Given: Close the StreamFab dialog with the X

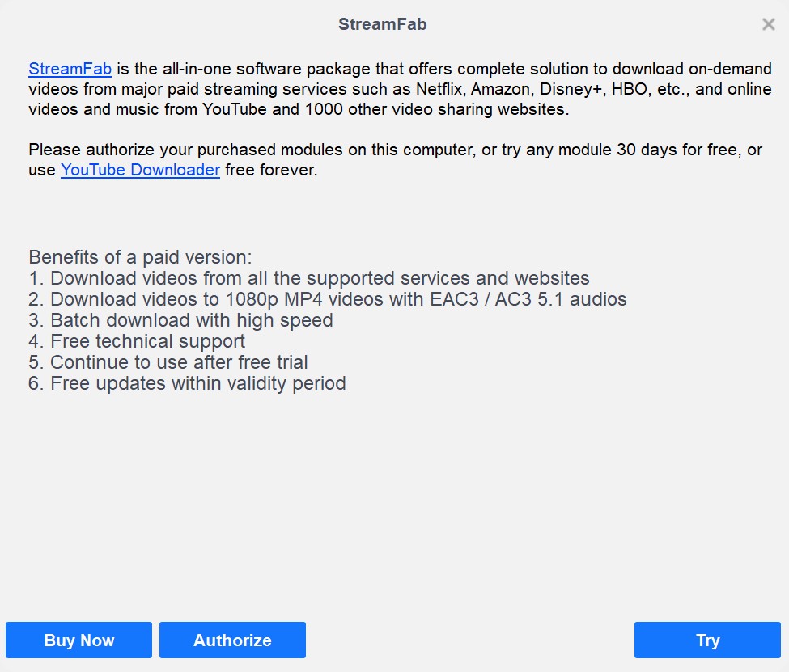Looking at the screenshot, I should click(769, 24).
